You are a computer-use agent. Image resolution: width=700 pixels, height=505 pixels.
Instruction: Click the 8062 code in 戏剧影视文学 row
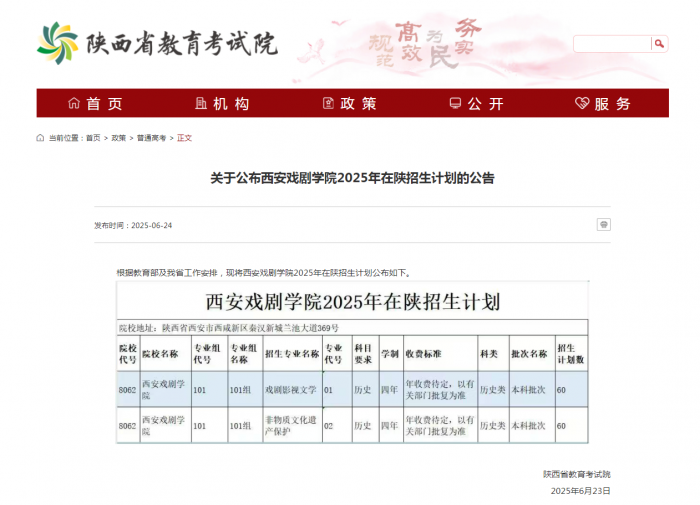[x=128, y=390]
